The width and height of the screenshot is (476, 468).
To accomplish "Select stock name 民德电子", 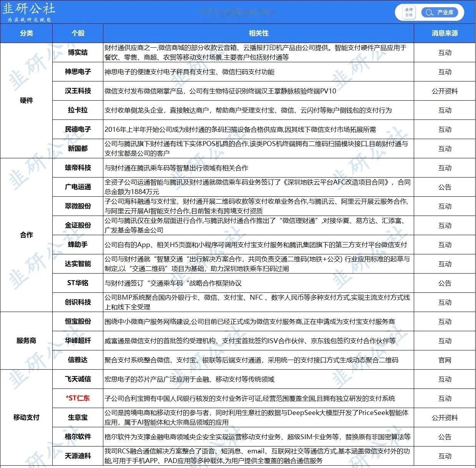I will coord(78,129).
